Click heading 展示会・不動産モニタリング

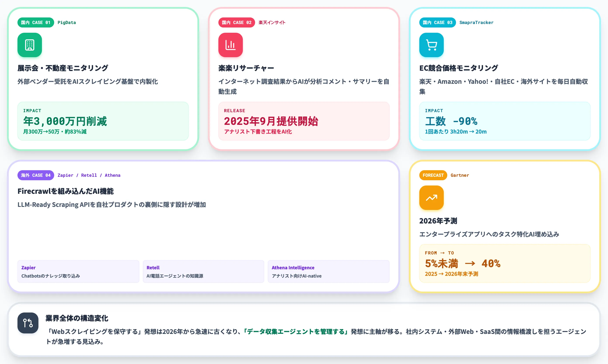(63, 68)
